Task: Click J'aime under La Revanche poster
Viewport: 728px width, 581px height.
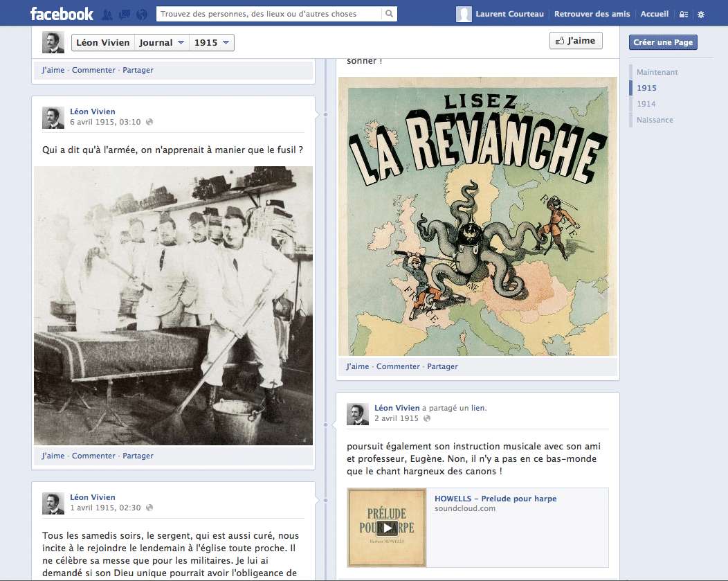Action: click(x=358, y=366)
